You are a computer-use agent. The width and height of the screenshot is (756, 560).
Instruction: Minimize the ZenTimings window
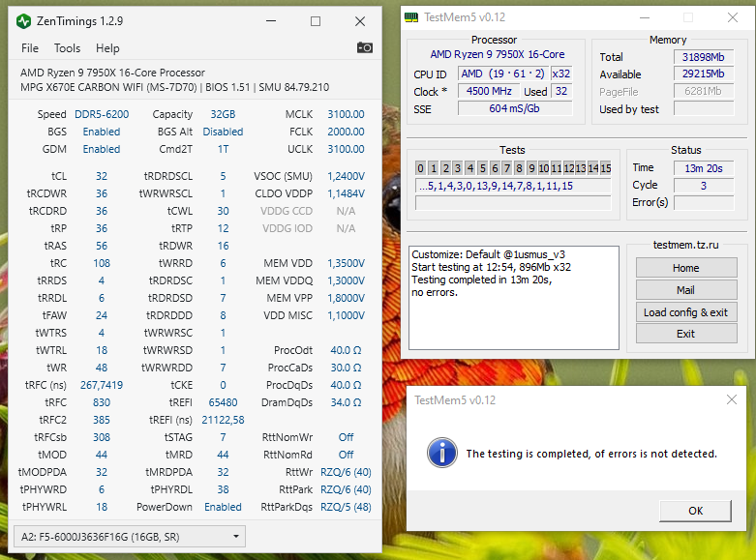(x=271, y=21)
